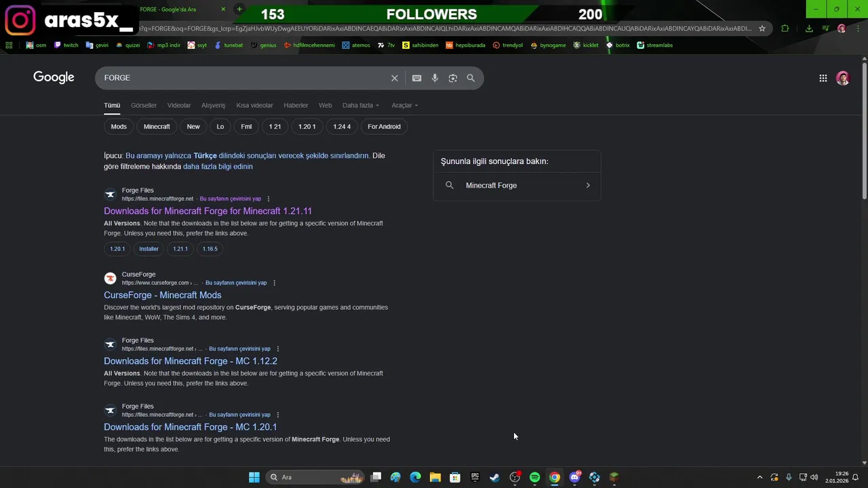Image resolution: width=868 pixels, height=488 pixels.
Task: Open Minecraft Forge related search arrow
Action: (588, 185)
